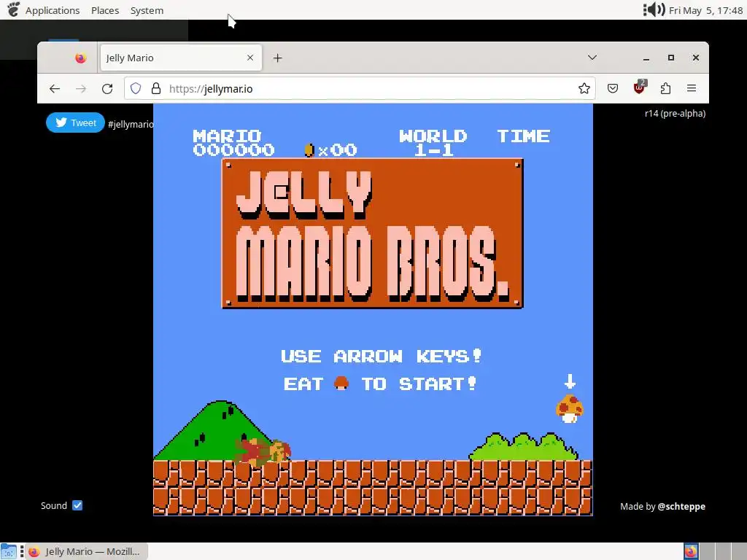Open the Applications menu
The image size is (747, 560).
coord(53,10)
